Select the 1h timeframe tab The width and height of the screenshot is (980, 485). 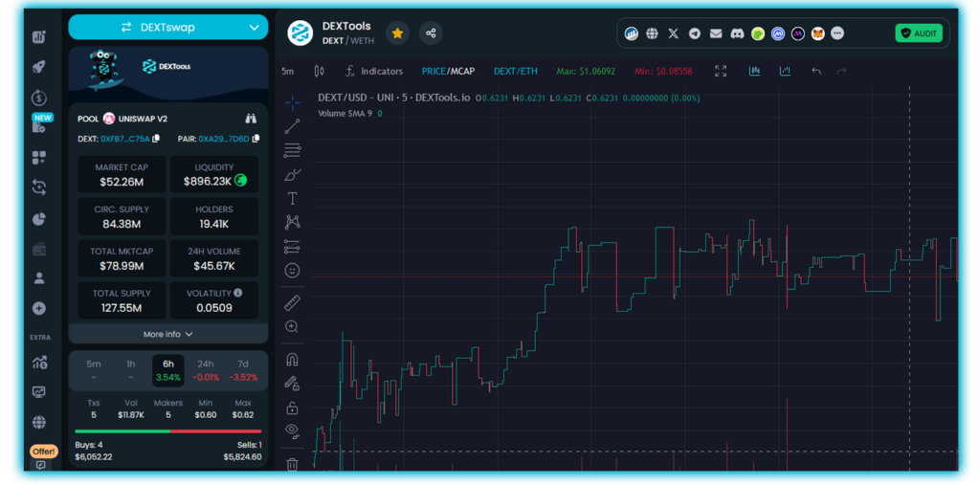130,370
